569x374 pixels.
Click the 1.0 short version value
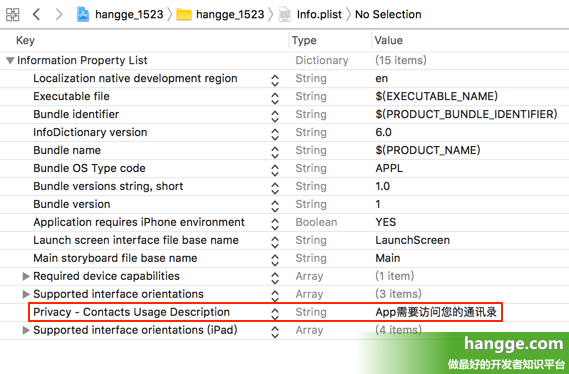click(x=382, y=186)
